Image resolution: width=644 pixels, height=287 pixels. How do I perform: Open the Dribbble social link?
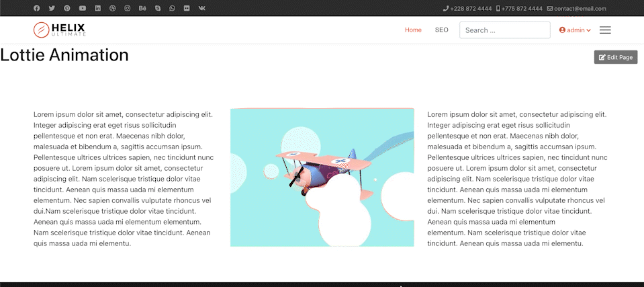point(113,8)
